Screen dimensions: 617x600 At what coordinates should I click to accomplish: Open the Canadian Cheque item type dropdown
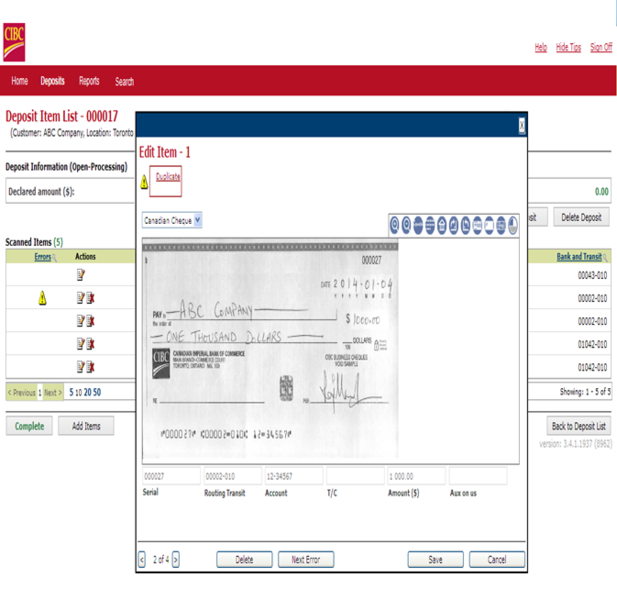tap(172, 220)
